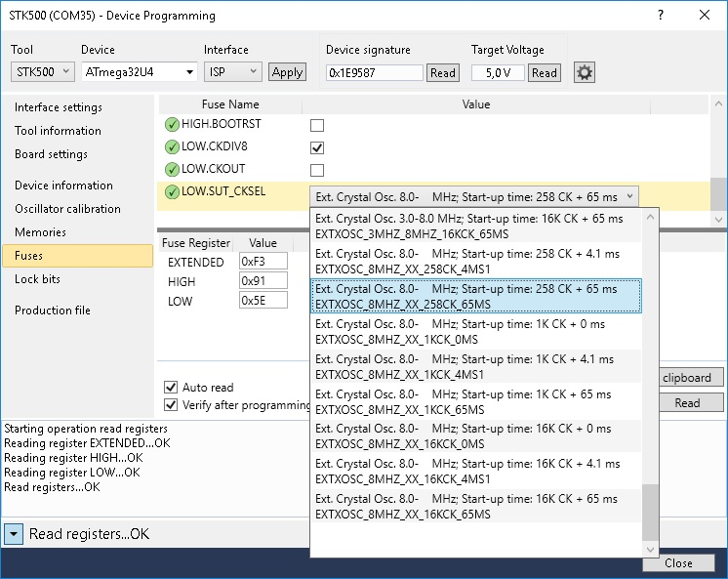Uncheck the LOW.CKDIV8 fuse checkbox
Screen dimensions: 728x579
click(x=317, y=147)
